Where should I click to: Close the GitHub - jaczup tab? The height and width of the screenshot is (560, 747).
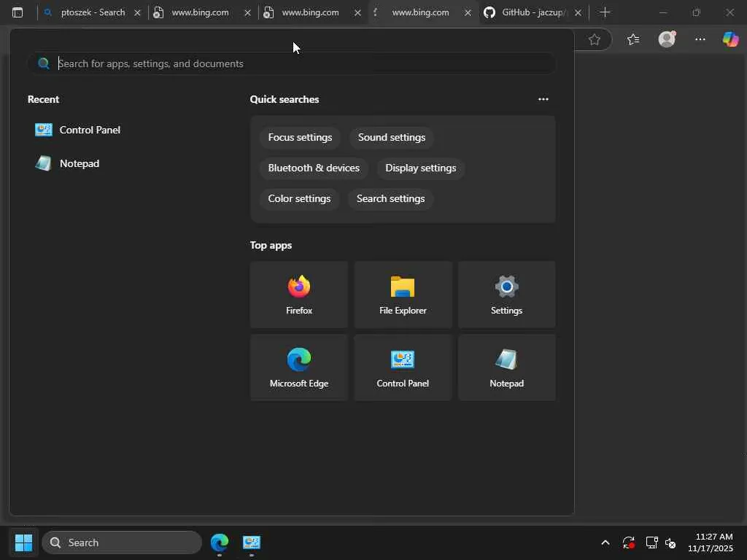click(x=578, y=13)
